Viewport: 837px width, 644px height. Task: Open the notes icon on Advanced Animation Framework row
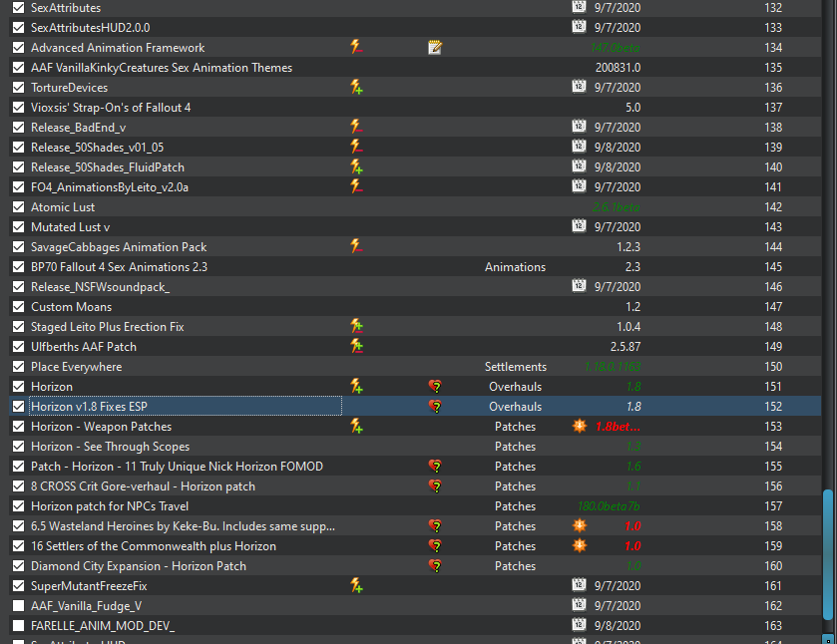[435, 48]
